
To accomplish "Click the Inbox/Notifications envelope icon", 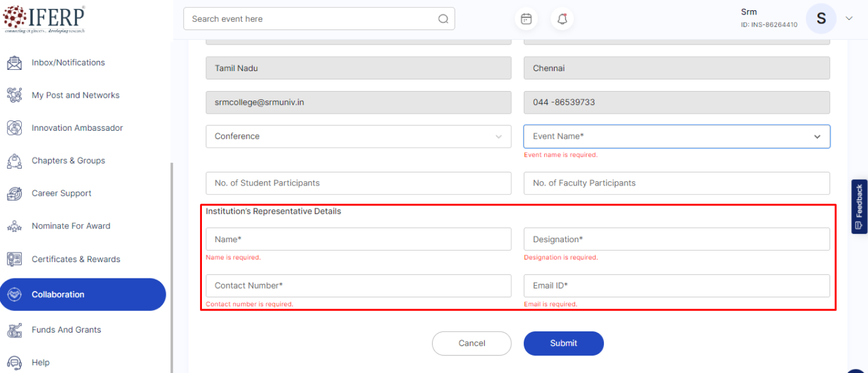I will tap(14, 63).
